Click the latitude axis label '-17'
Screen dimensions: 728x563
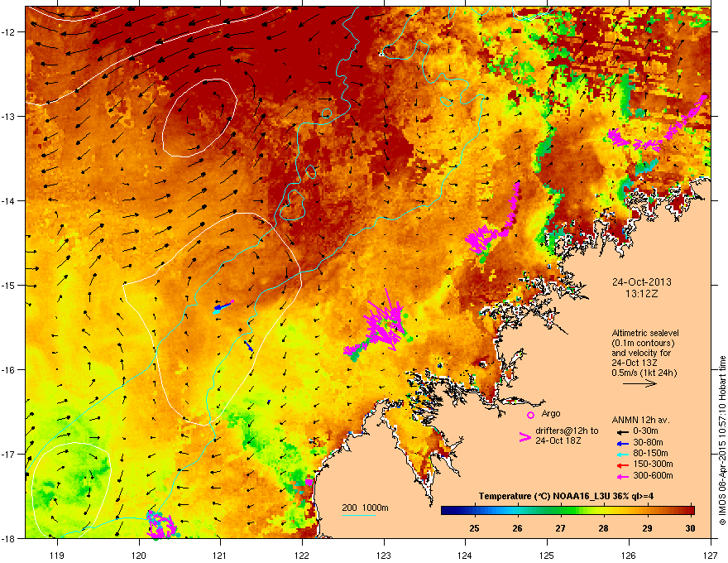[9, 454]
